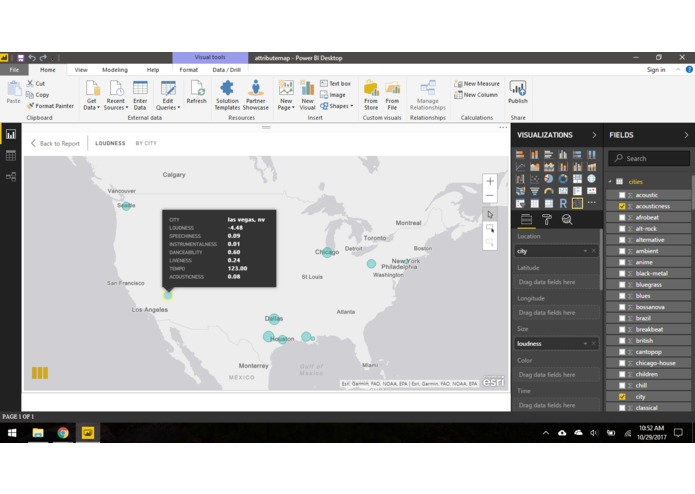This screenshot has width=695, height=494.
Task: Insert a Text box
Action: click(336, 83)
